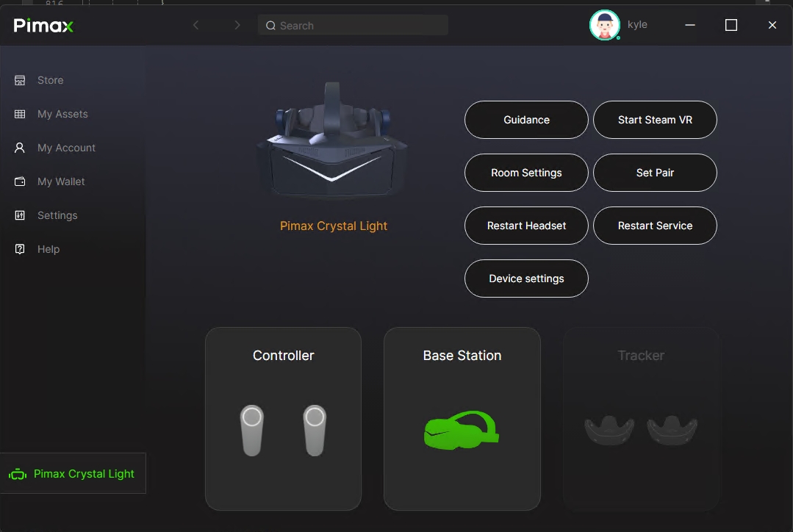Click the left controller icon
The height and width of the screenshot is (532, 793).
point(252,431)
